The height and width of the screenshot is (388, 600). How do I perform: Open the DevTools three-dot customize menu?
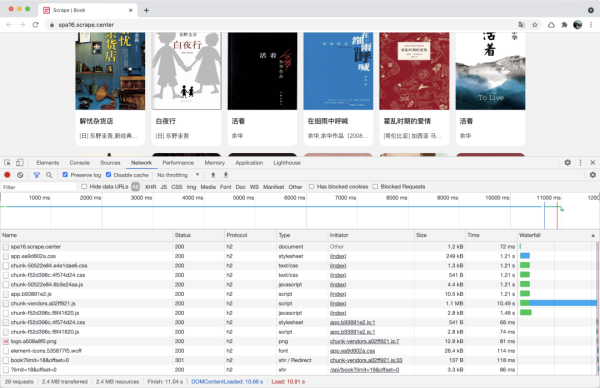coord(580,163)
